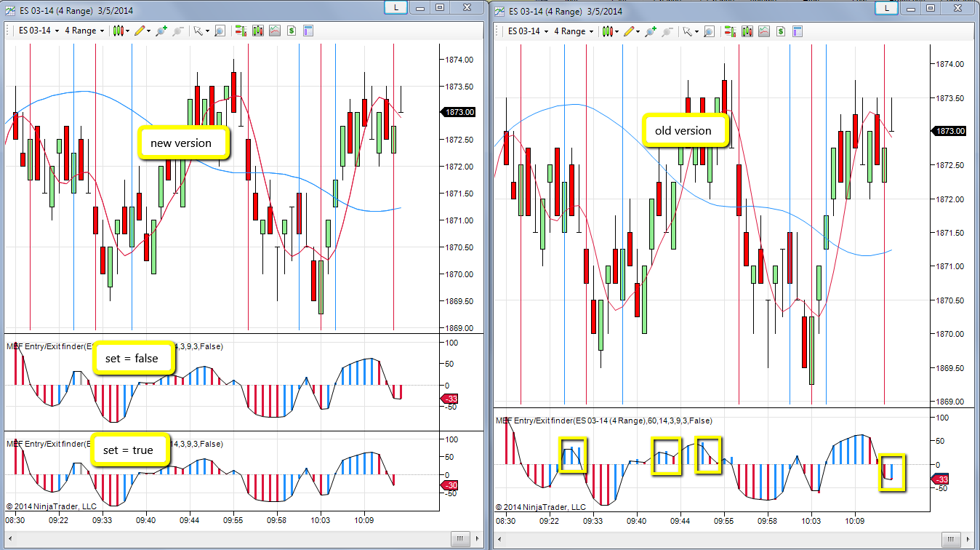Click 1869.00 price axis label in right chart
The image size is (980, 550).
coord(949,402)
